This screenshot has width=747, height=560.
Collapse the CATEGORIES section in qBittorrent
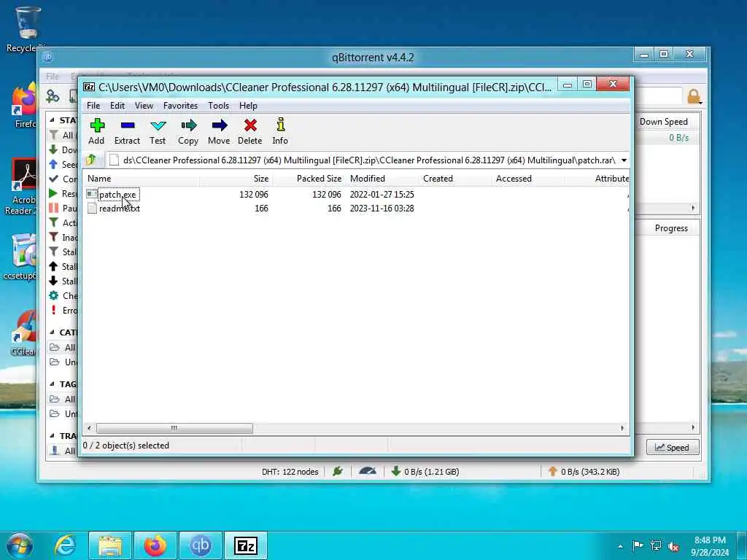[52, 332]
